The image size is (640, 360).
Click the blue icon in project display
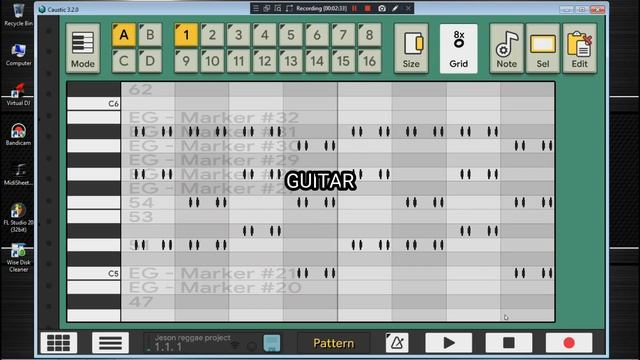pyautogui.click(x=272, y=343)
